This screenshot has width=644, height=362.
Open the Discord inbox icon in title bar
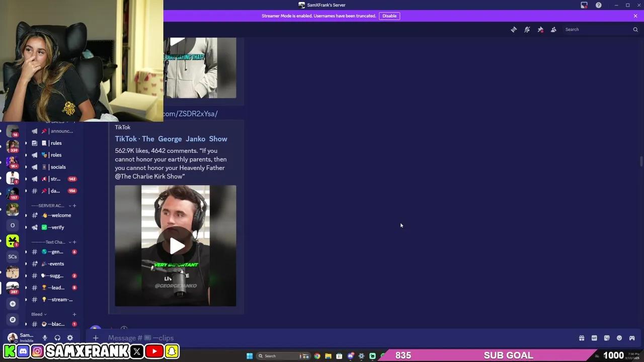[x=584, y=5]
